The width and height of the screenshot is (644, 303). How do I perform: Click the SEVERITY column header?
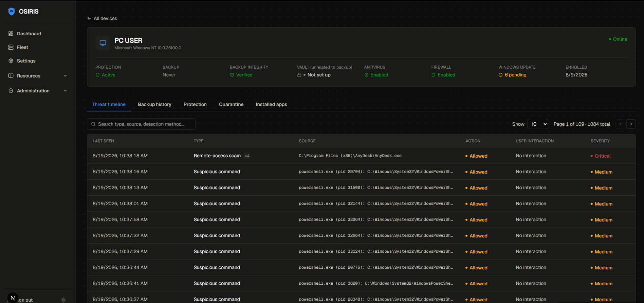pyautogui.click(x=600, y=141)
